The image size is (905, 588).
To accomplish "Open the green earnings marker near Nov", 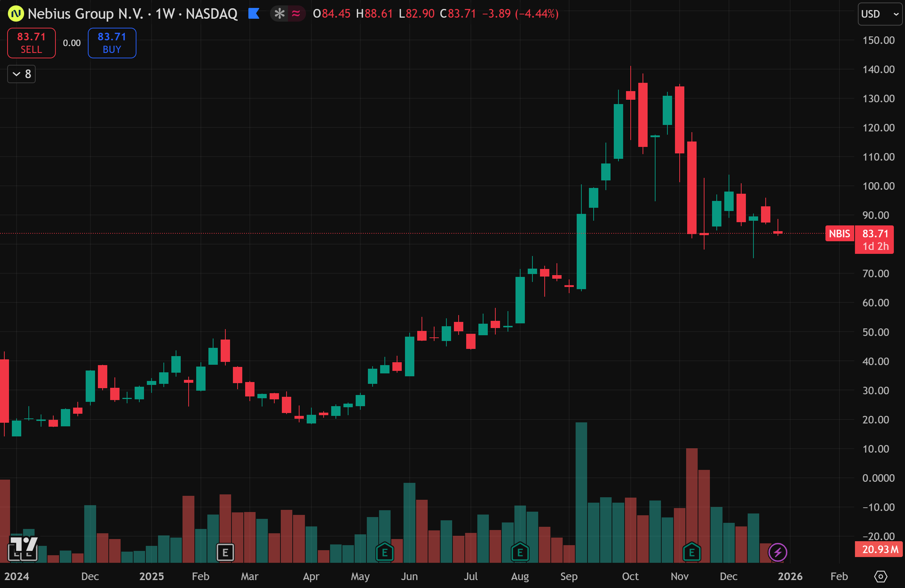I will [x=692, y=552].
